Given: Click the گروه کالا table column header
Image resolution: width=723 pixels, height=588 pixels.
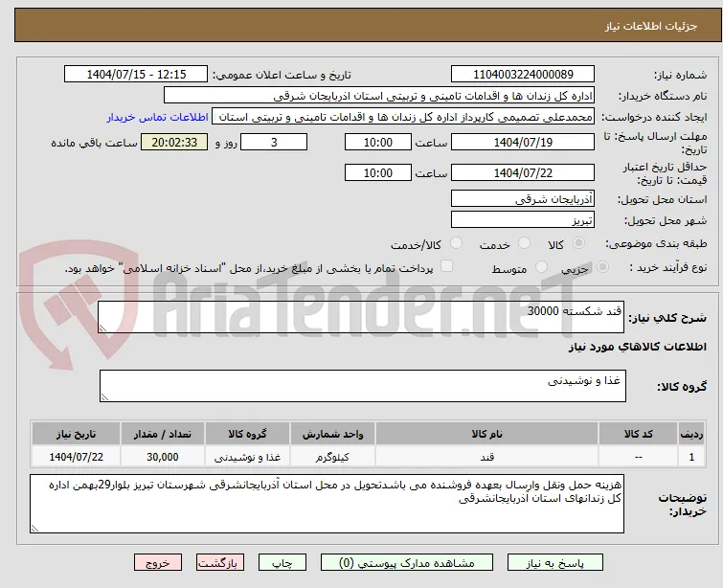Looking at the screenshot, I should pyautogui.click(x=247, y=434).
